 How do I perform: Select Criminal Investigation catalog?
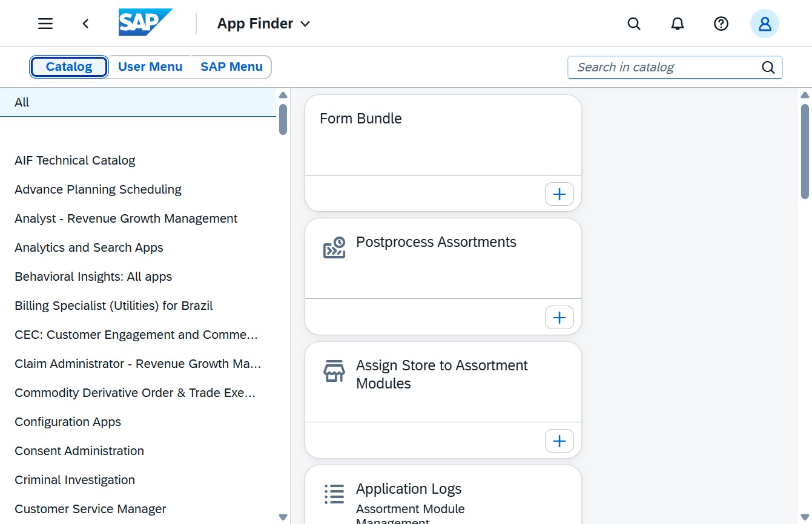138,480
